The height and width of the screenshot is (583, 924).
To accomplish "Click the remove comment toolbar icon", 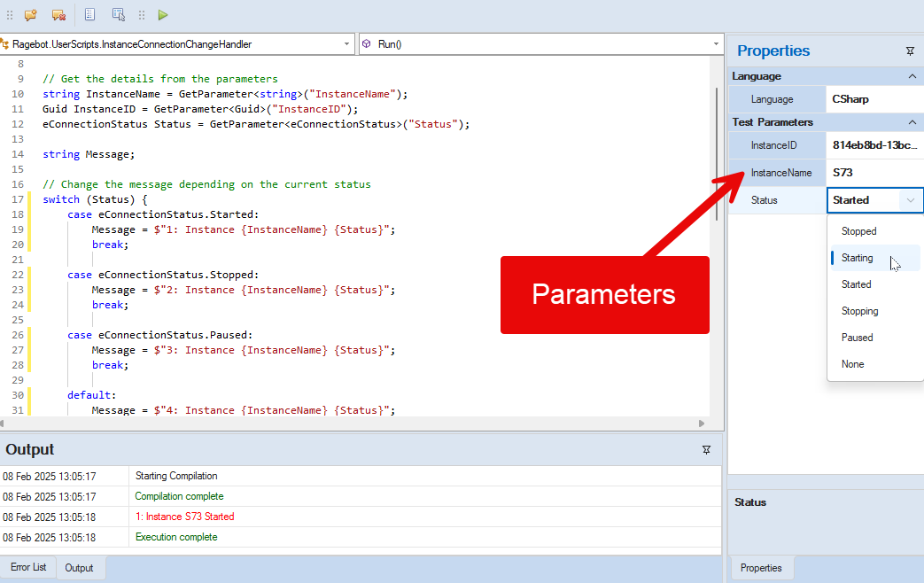I will [x=58, y=14].
